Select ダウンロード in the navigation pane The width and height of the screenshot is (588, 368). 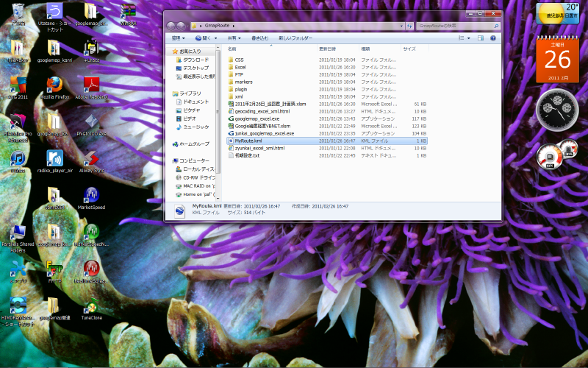click(196, 60)
